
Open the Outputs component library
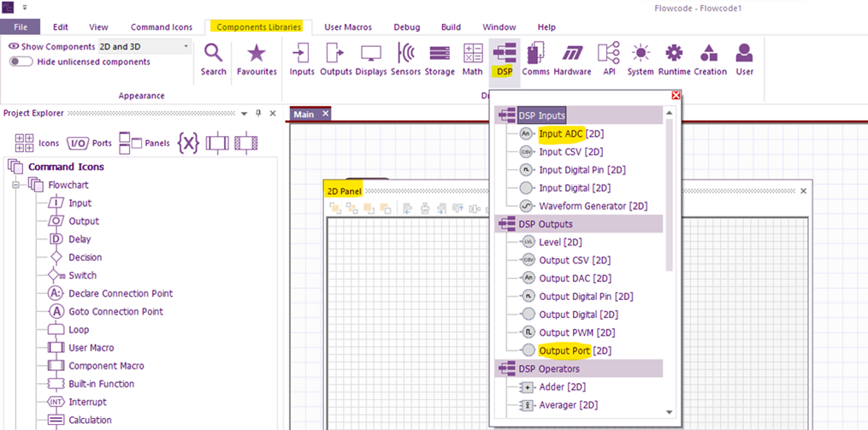click(x=336, y=60)
